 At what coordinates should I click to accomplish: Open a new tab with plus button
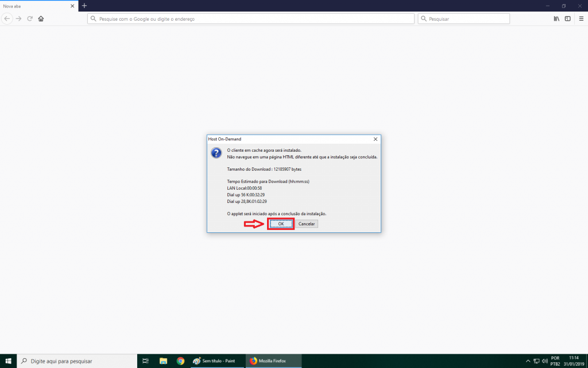(x=84, y=6)
